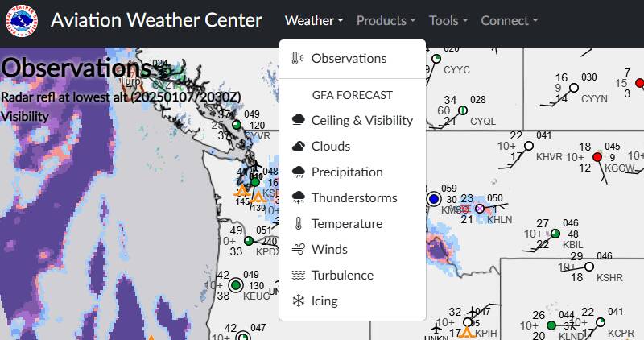Click the Precipitation rain icon
This screenshot has width=644, height=340.
coord(299,172)
